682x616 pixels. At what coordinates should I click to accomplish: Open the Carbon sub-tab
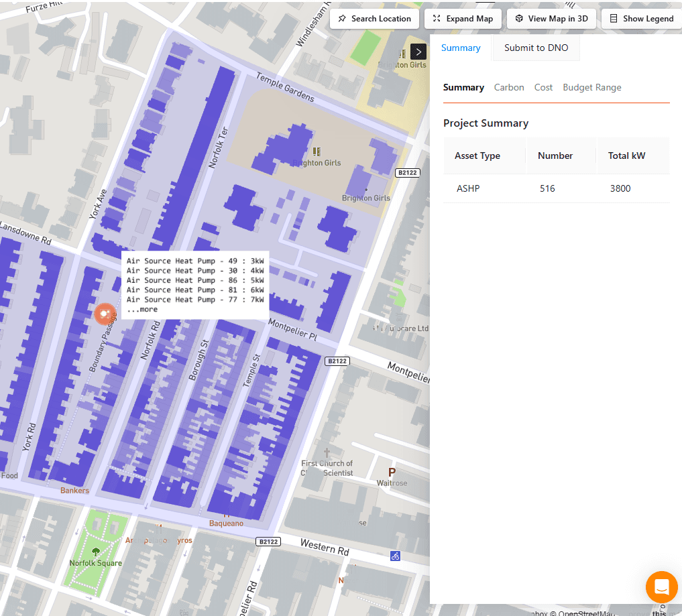point(509,88)
